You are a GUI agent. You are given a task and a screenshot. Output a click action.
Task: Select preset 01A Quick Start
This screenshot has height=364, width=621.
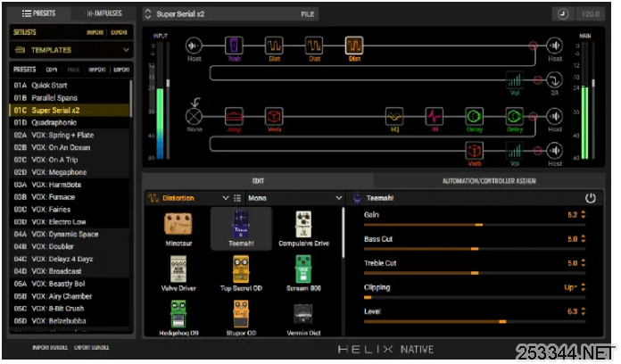(x=70, y=85)
